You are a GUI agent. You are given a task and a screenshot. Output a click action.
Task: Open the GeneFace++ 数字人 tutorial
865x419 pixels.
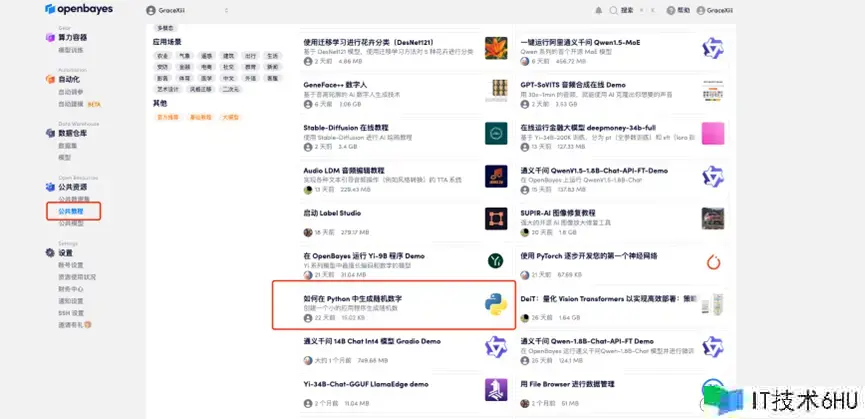(335, 85)
